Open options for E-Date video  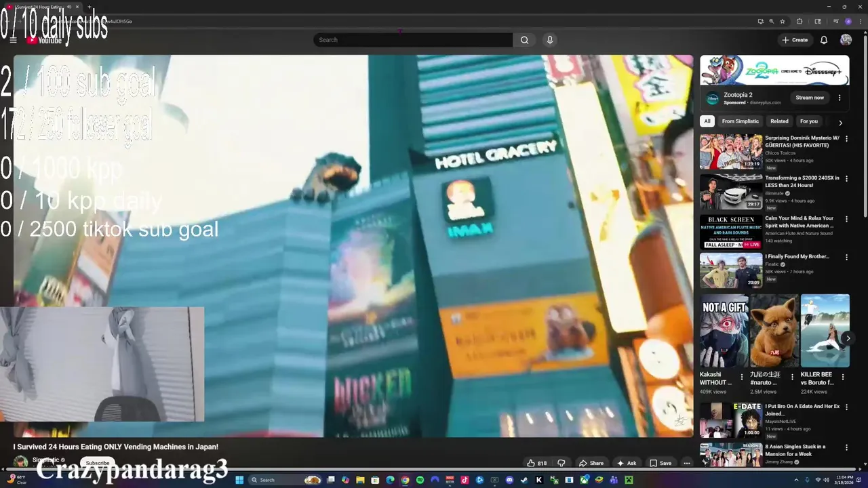coord(846,407)
